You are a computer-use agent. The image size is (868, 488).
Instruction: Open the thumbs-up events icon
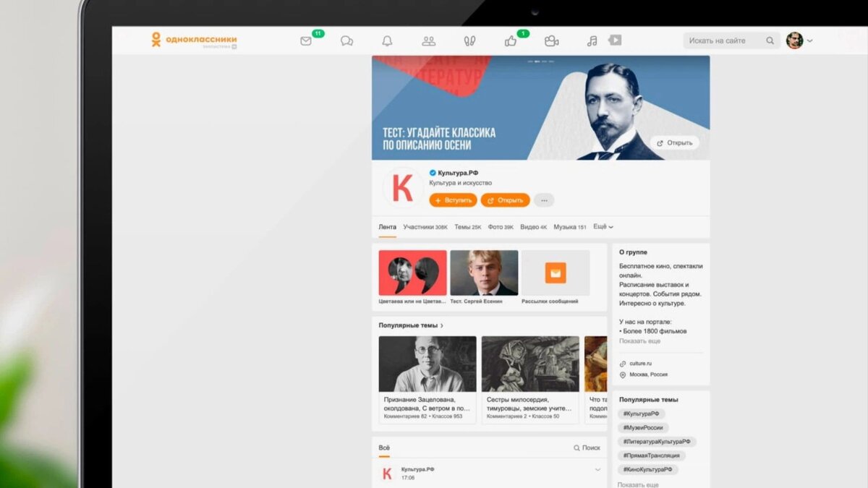(x=511, y=41)
